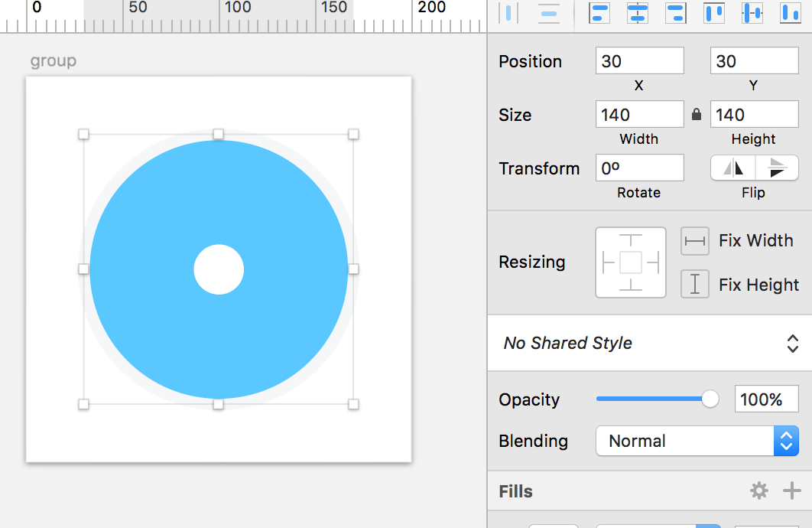Viewport: 812px width, 528px height.
Task: Open the Blending mode dropdown
Action: coord(697,441)
